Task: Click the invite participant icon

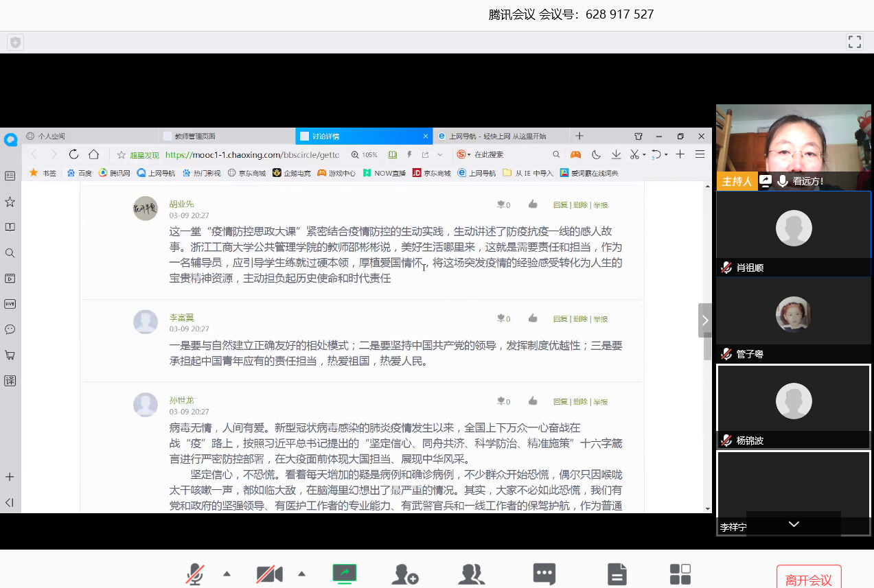Action: point(405,574)
